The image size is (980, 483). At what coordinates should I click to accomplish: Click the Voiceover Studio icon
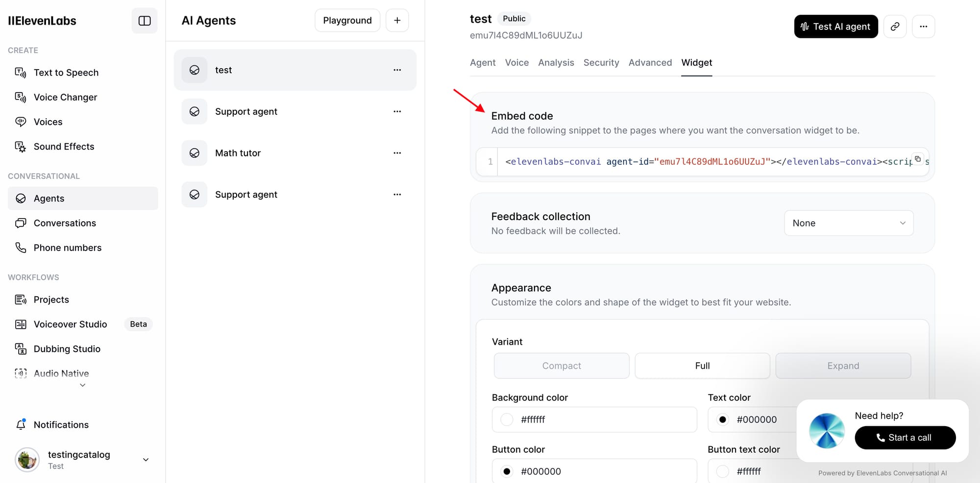coord(21,324)
